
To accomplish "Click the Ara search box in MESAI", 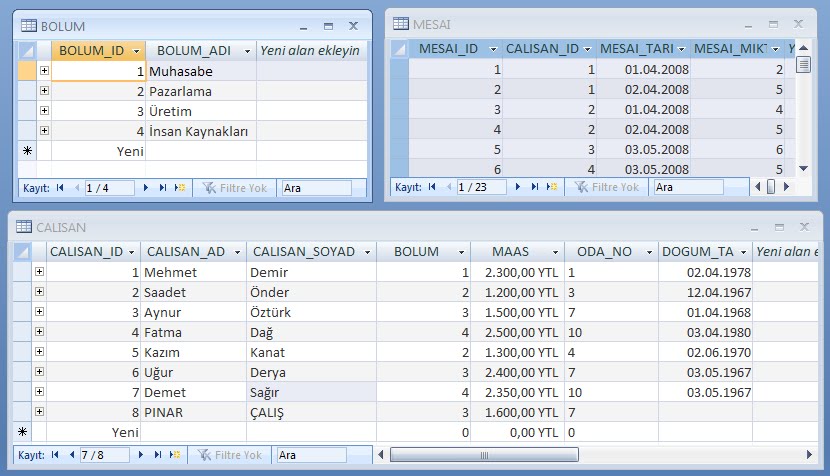I will [x=688, y=187].
